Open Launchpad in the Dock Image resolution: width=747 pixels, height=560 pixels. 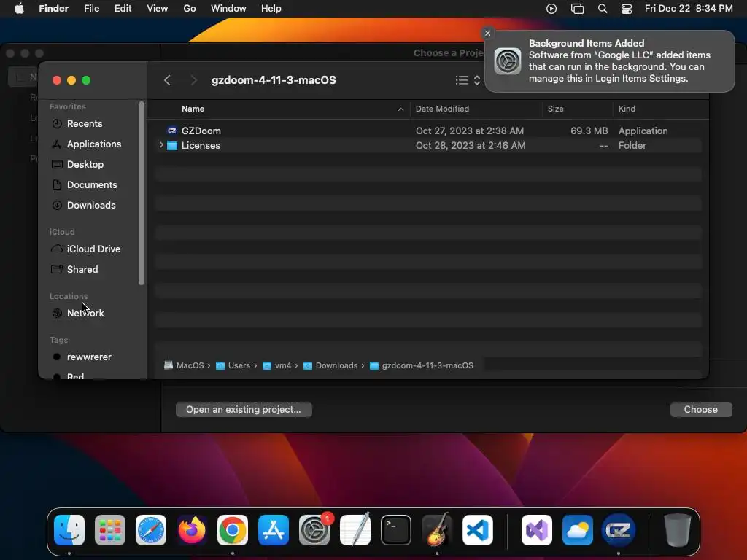point(110,529)
